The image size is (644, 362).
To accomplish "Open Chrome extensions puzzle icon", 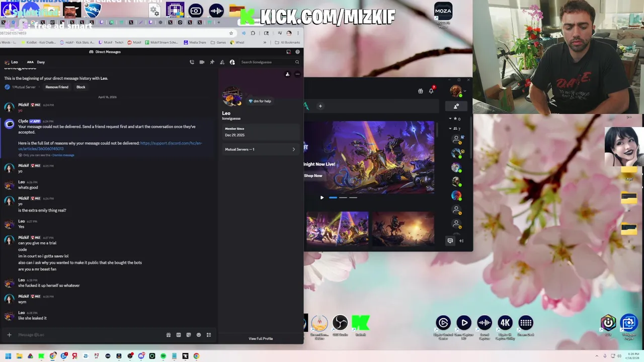I will 253,33.
